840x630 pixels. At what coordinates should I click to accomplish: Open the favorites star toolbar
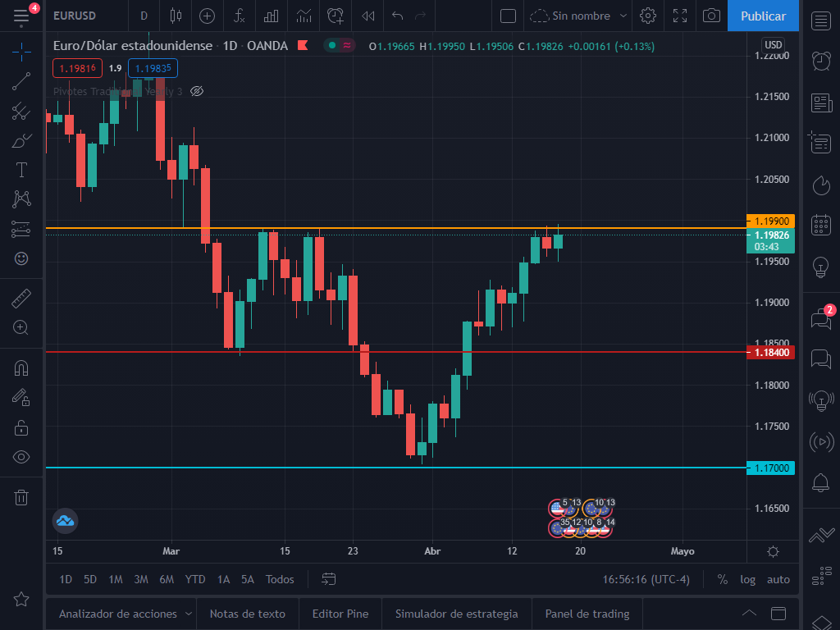tap(21, 599)
